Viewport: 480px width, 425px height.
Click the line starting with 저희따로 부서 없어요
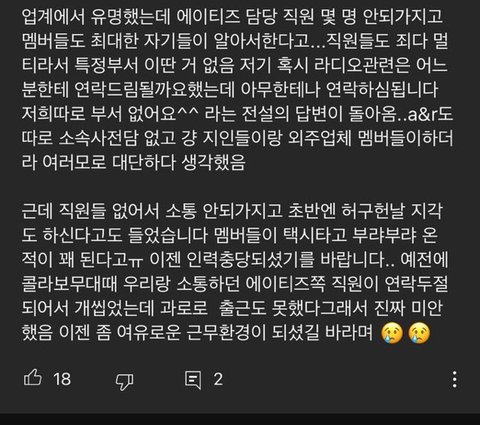coord(237,114)
